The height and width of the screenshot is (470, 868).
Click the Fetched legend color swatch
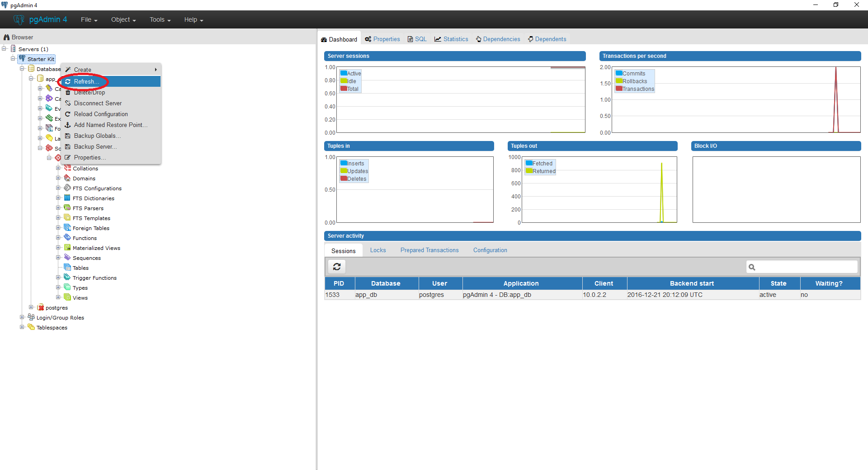pos(529,163)
